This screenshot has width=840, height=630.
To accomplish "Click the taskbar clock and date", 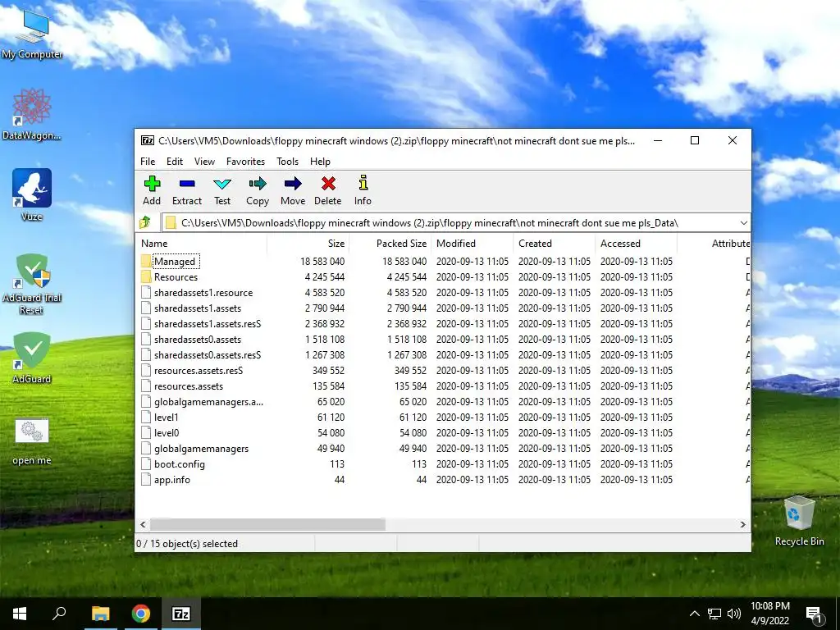I will [x=769, y=614].
